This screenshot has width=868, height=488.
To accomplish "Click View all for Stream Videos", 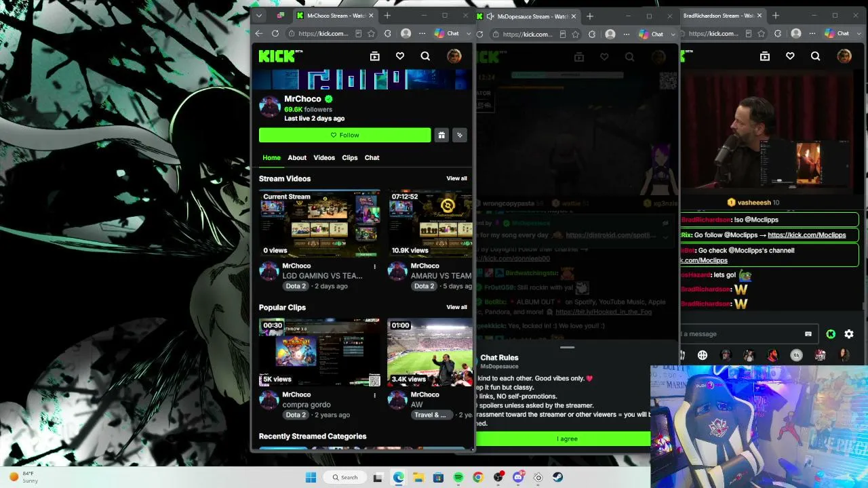I will 456,178.
